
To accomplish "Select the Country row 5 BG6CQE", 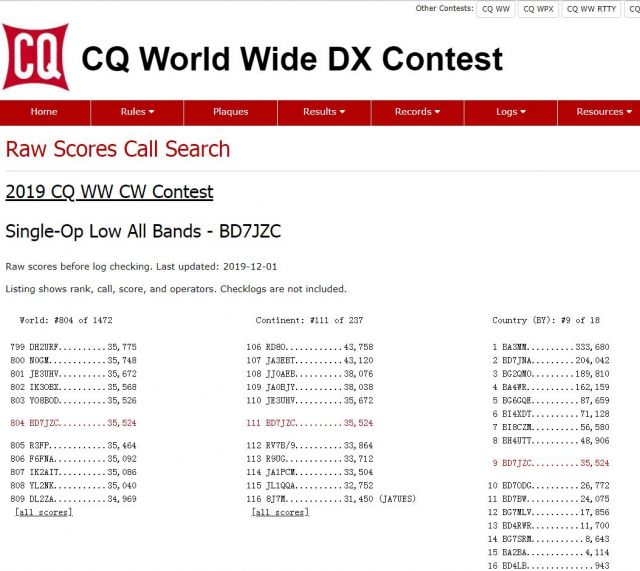I will click(x=551, y=400).
